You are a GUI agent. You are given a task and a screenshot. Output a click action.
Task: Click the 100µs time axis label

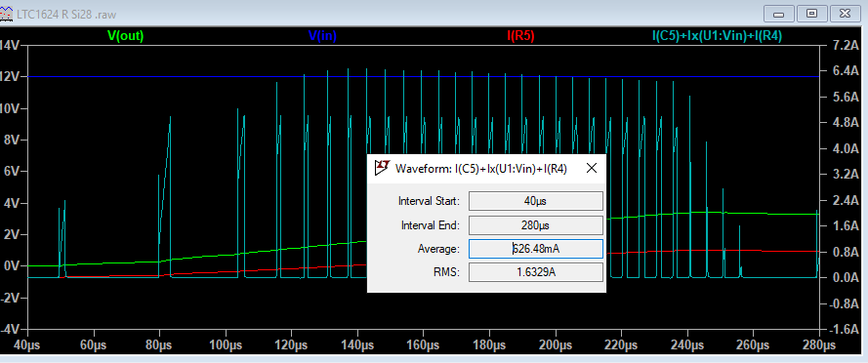[226, 345]
